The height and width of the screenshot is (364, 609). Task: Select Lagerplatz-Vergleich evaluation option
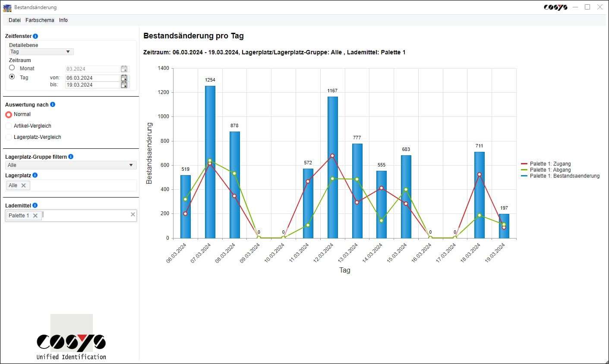[9, 137]
